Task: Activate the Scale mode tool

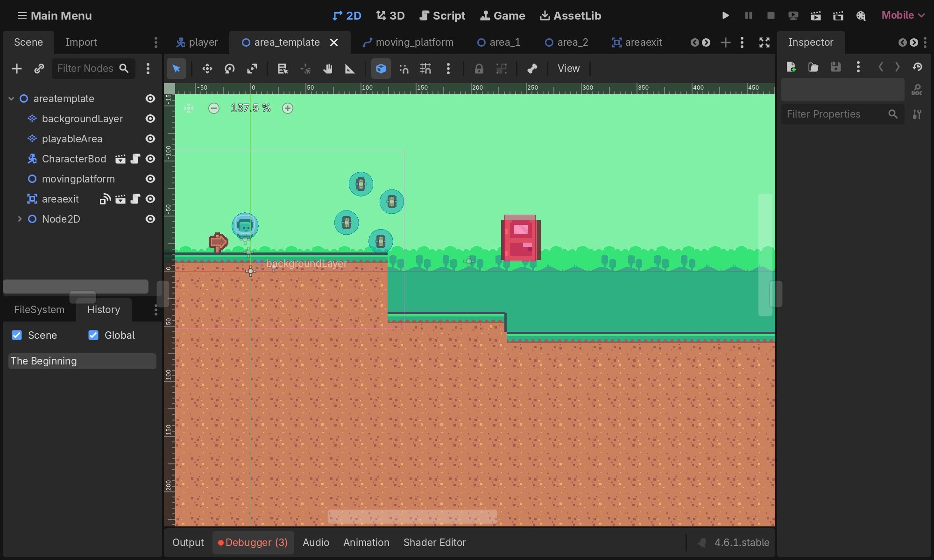Action: pyautogui.click(x=252, y=69)
